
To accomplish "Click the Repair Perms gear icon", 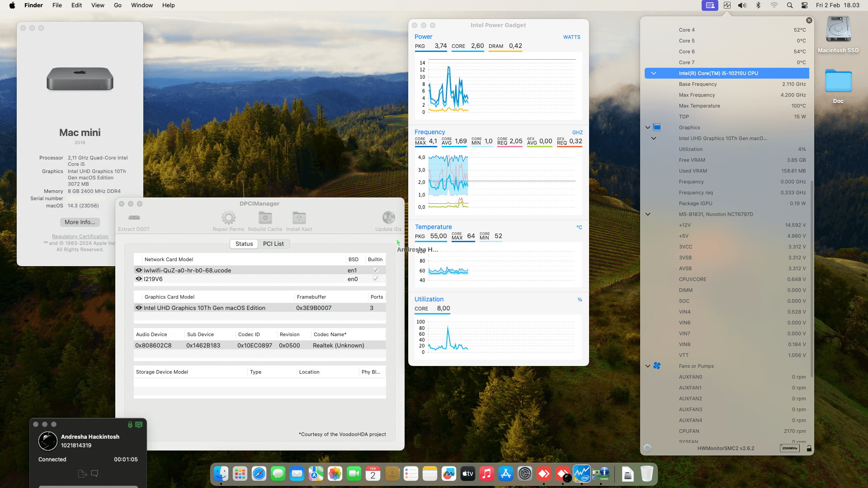I will click(228, 218).
